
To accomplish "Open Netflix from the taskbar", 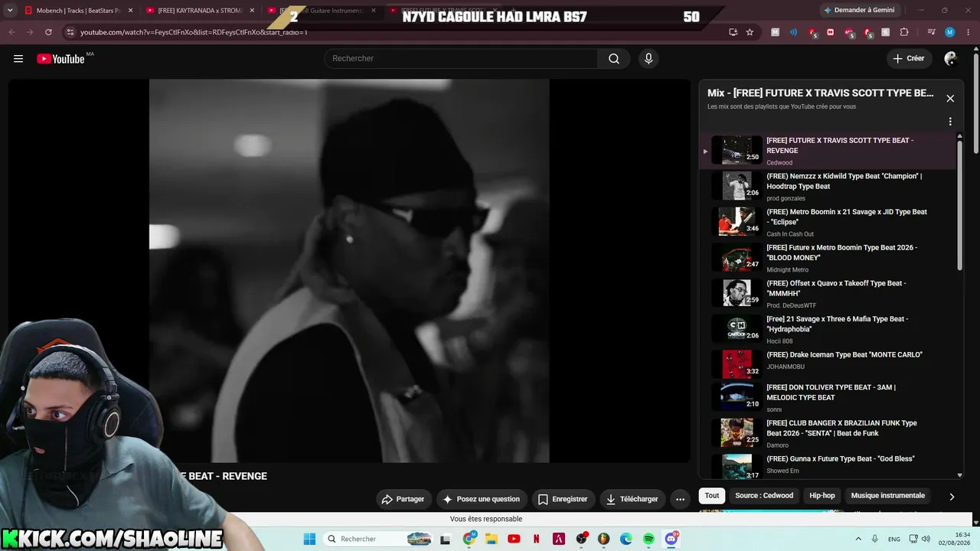I will tap(536, 539).
